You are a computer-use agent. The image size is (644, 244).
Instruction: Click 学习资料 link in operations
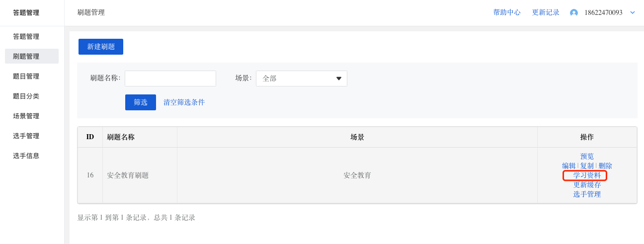click(x=587, y=175)
